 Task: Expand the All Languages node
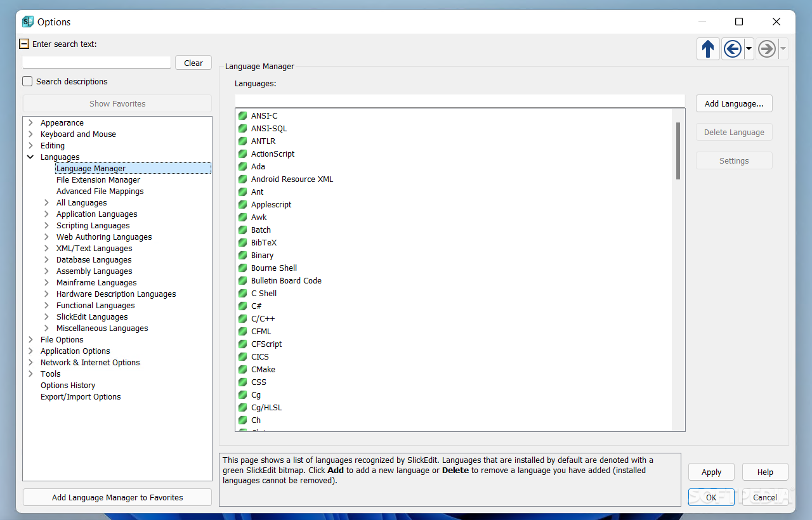[46, 203]
